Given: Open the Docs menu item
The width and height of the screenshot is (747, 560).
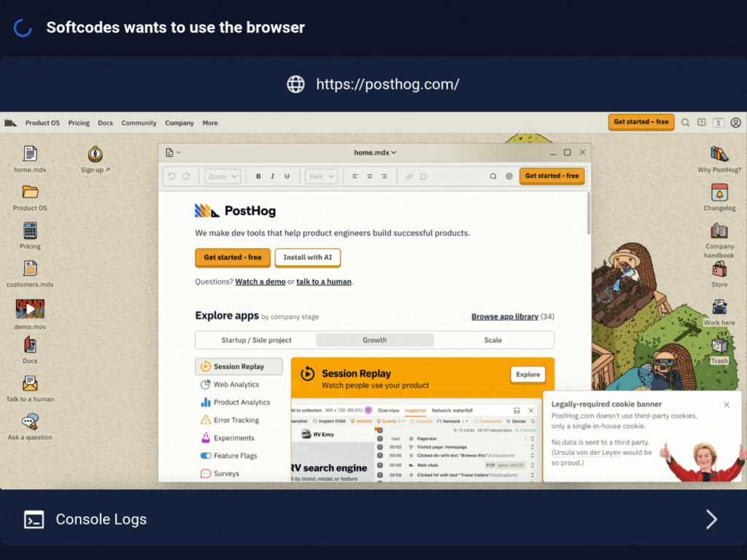Looking at the screenshot, I should (105, 122).
